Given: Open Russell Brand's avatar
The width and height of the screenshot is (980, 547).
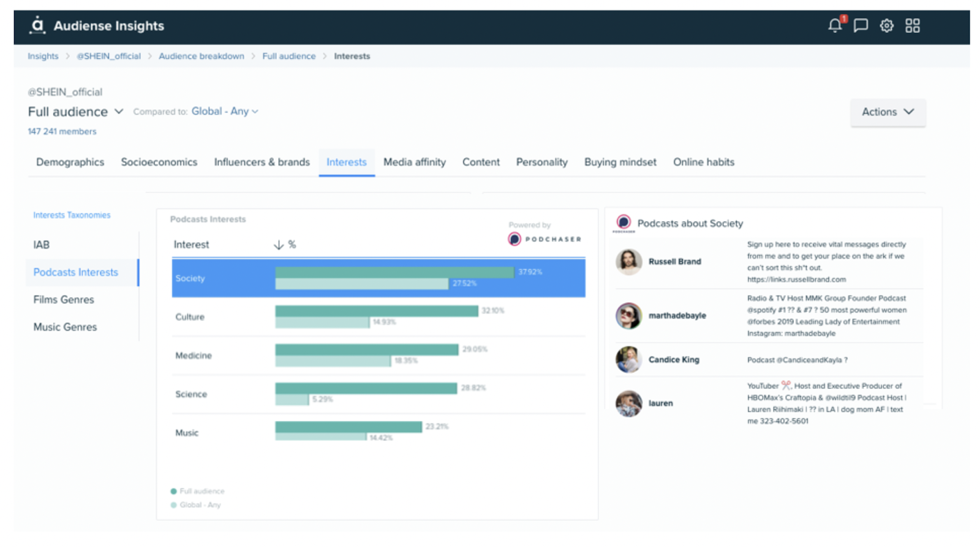Looking at the screenshot, I should pyautogui.click(x=628, y=262).
